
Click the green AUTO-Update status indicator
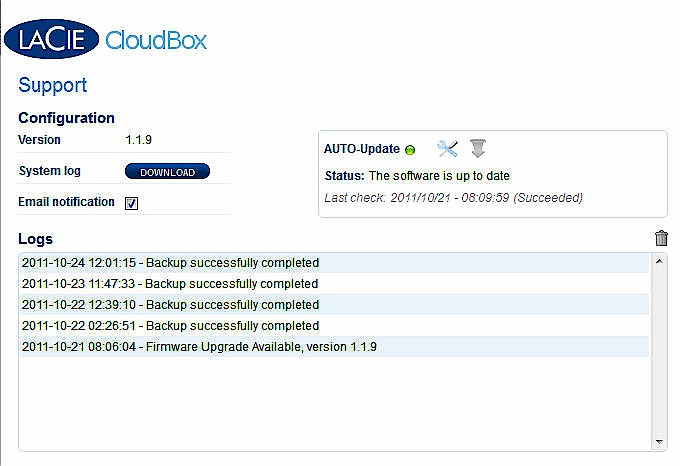coord(410,150)
